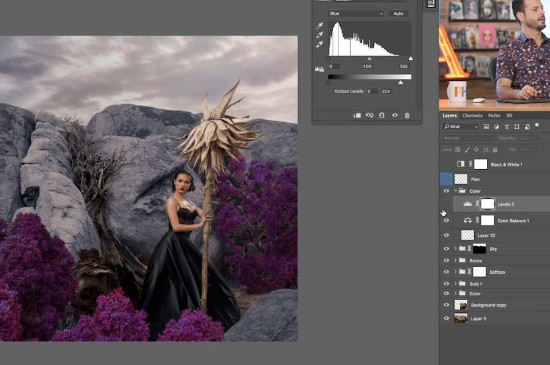The image size is (550, 365).
Task: Switch to the Channels tab
Action: [472, 115]
